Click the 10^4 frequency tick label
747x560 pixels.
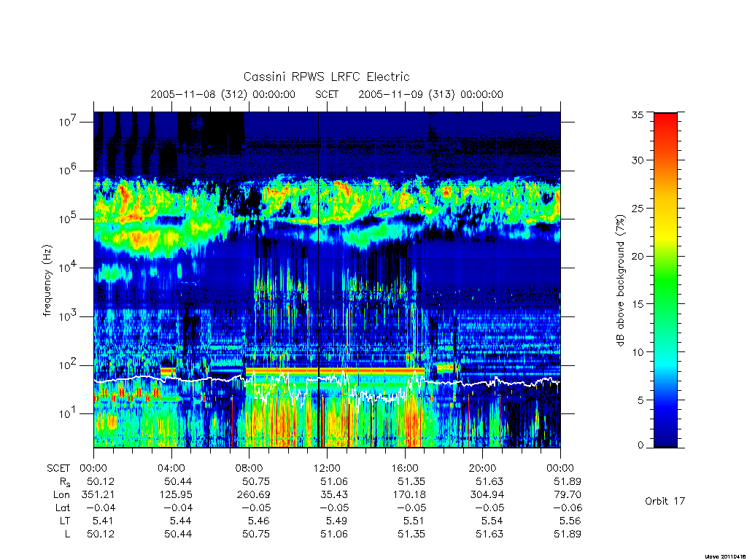(69, 267)
